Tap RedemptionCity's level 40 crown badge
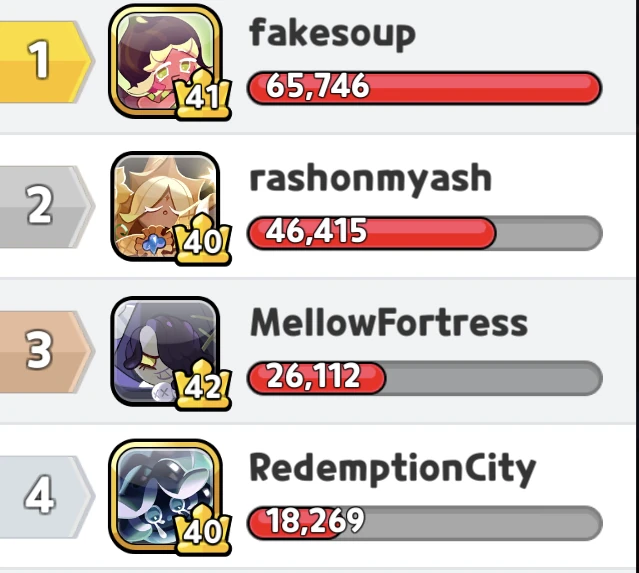The image size is (639, 573). [x=203, y=530]
